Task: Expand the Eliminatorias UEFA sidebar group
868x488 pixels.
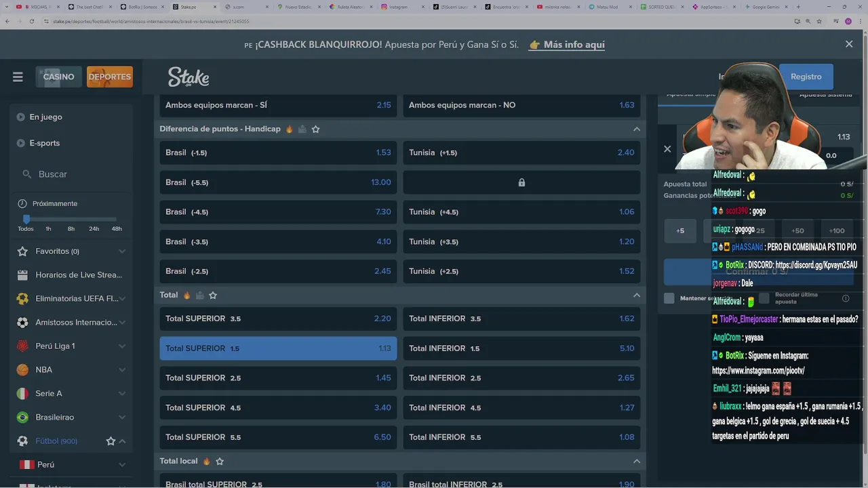Action: [122, 299]
